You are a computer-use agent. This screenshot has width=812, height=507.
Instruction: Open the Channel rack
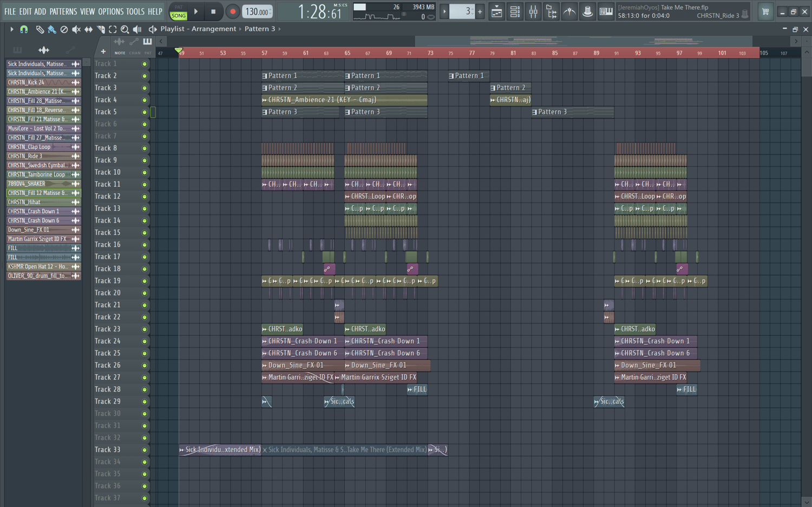tap(515, 11)
